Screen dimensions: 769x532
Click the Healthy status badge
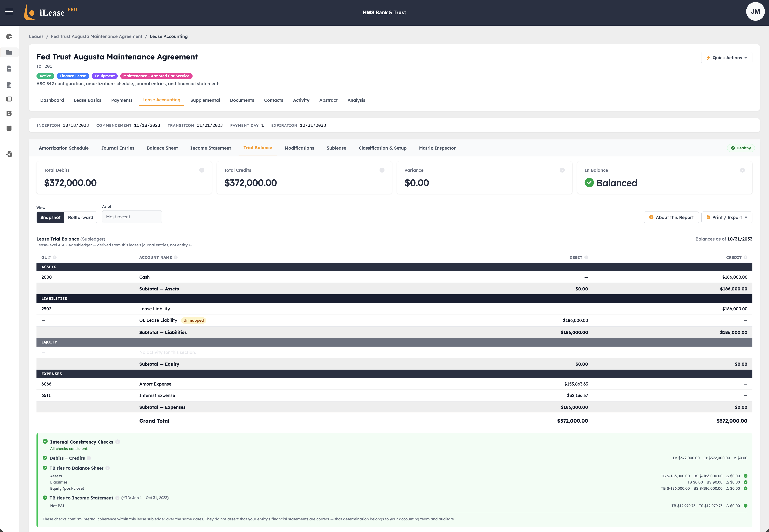coord(741,148)
